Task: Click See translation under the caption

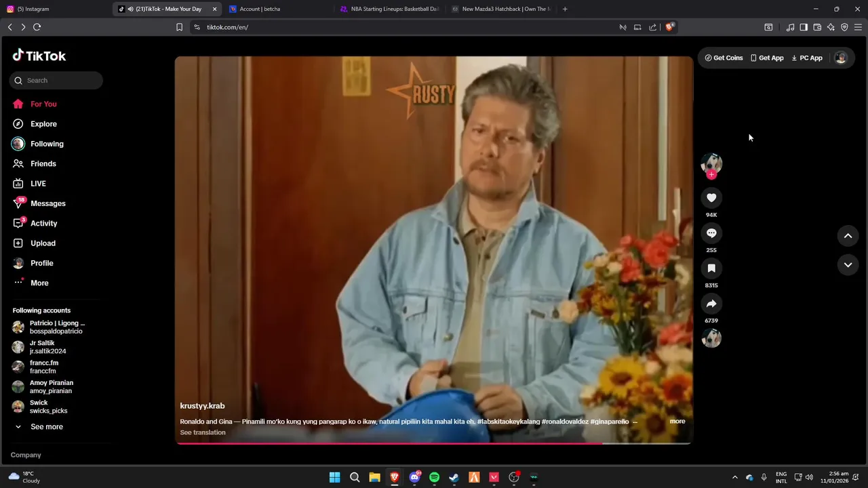Action: click(x=203, y=432)
